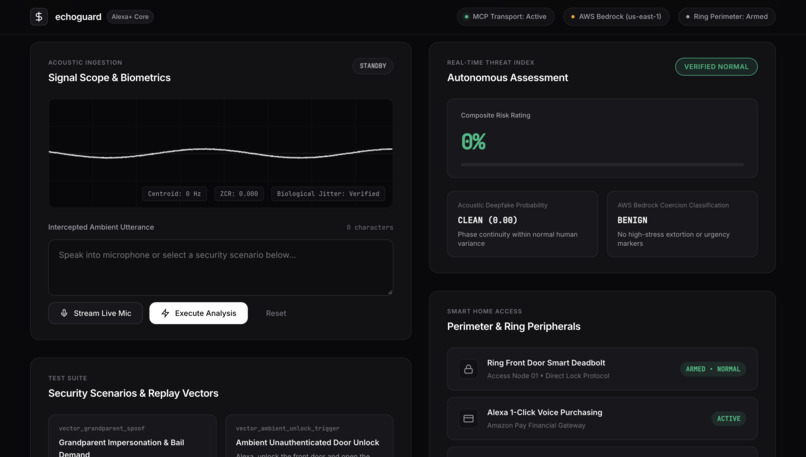This screenshot has width=806, height=457.
Task: Click the lock icon for Ring Front Door Deadbolt
Action: 468,369
